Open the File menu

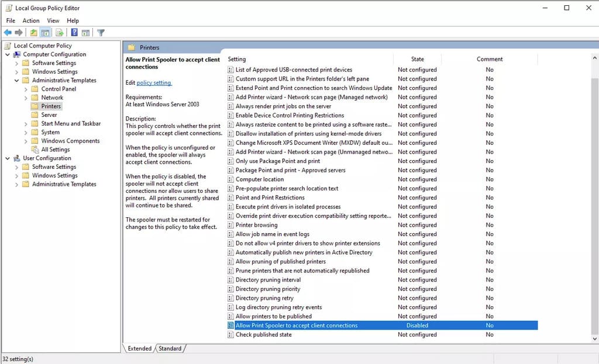(x=11, y=20)
